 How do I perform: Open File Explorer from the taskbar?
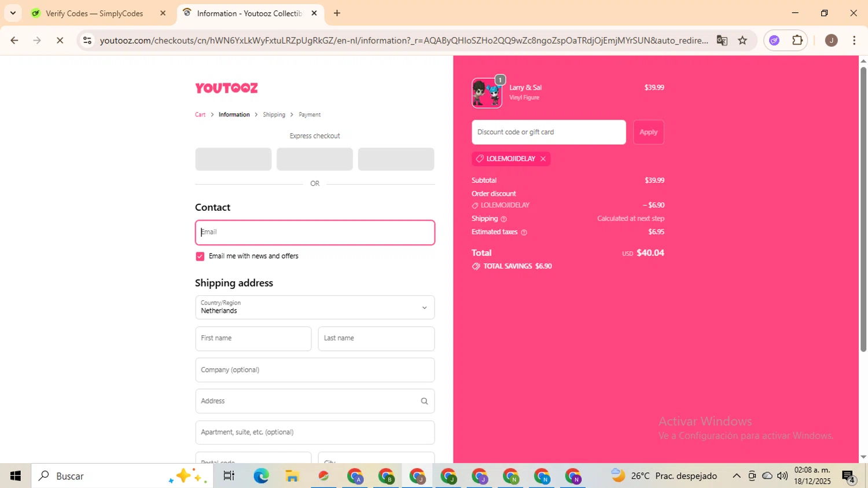pos(292,476)
